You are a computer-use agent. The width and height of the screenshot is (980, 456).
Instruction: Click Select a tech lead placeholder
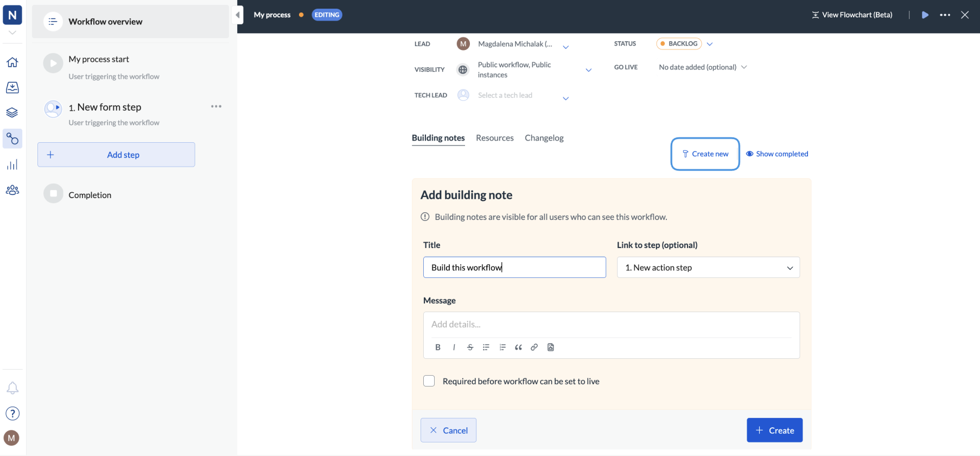click(x=505, y=96)
